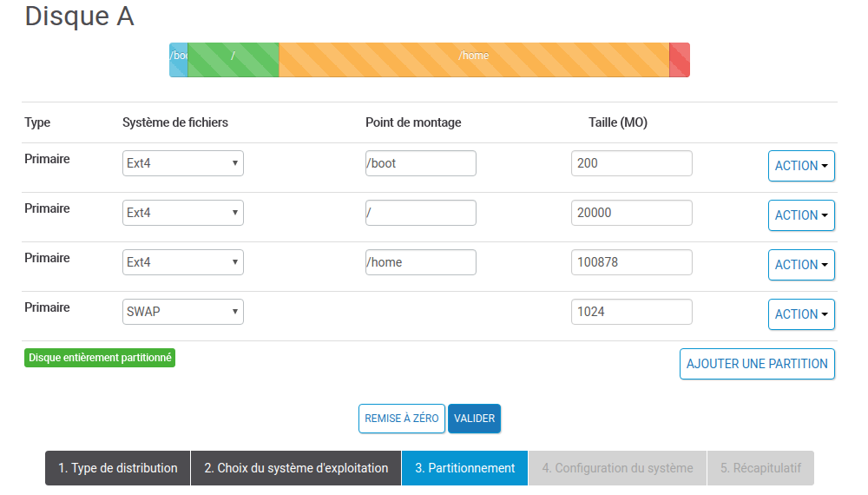Viewport: 868px width, 495px height.
Task: Expand the SWAP filesystem type select
Action: tap(183, 312)
